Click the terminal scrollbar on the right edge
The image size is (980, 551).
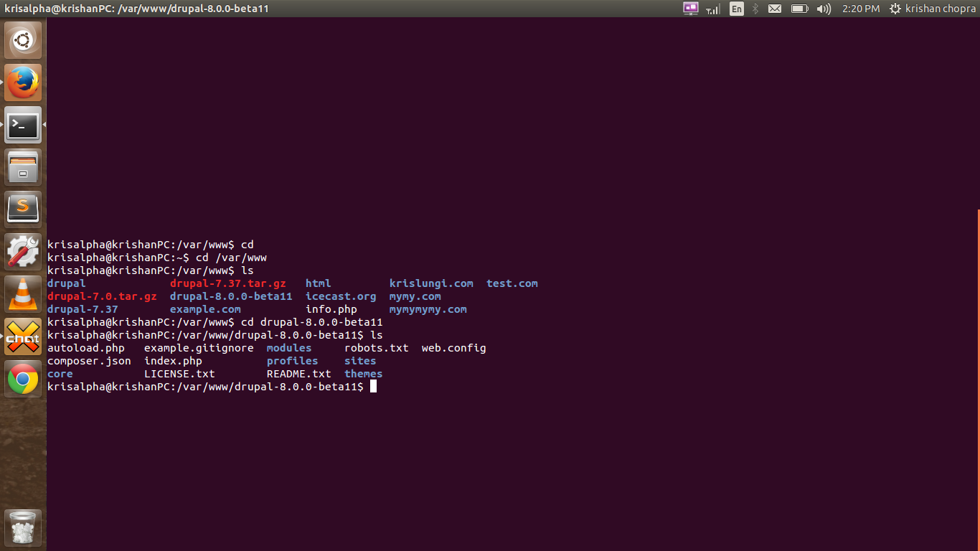[978, 380]
